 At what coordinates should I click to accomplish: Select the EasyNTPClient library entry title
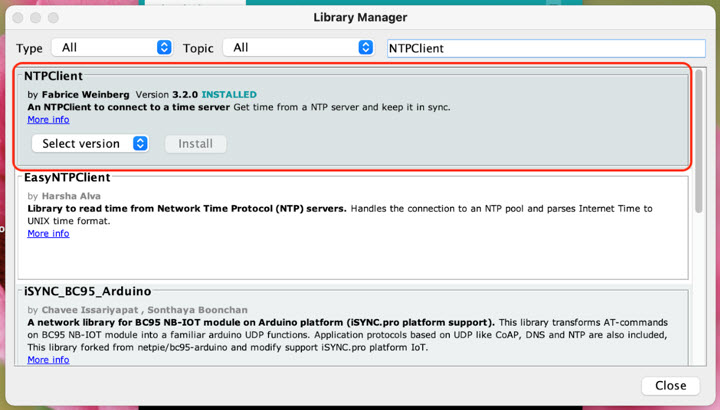(x=66, y=177)
